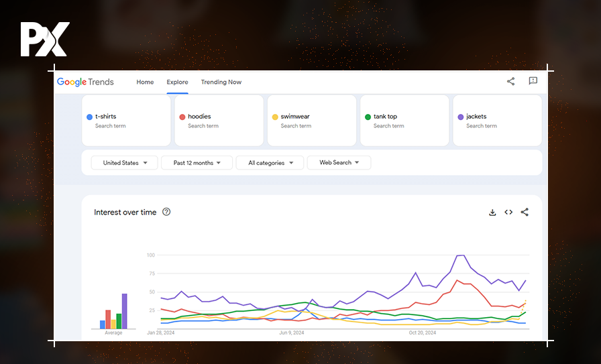Open the Web Search type dropdown
This screenshot has width=601, height=364.
[339, 163]
